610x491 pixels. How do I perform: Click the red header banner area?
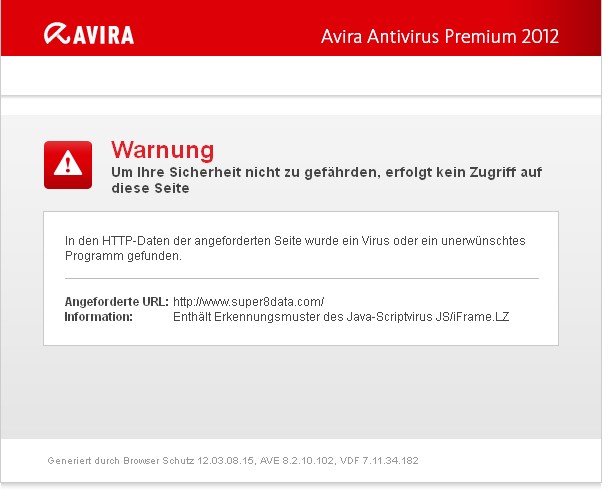tap(301, 28)
